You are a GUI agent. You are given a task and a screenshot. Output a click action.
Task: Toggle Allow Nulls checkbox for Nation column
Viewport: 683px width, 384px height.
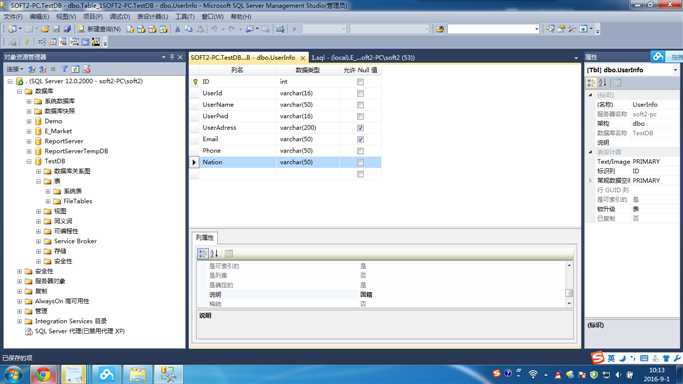point(360,162)
